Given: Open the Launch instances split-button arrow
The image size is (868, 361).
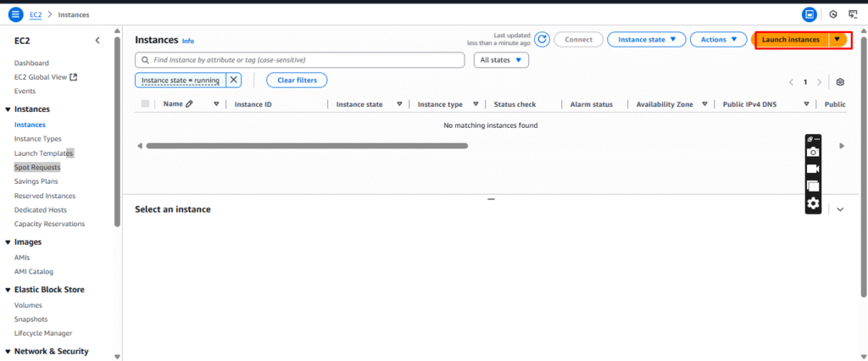Looking at the screenshot, I should 837,39.
